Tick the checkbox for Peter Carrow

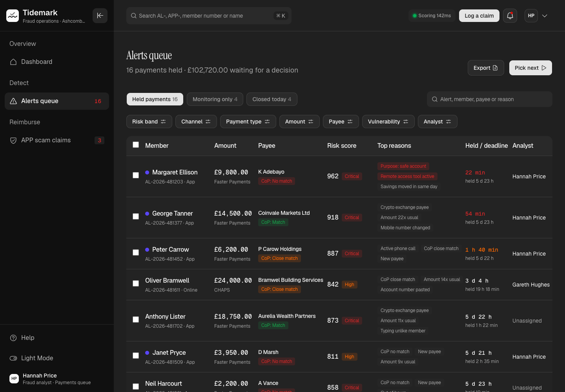[x=136, y=252]
